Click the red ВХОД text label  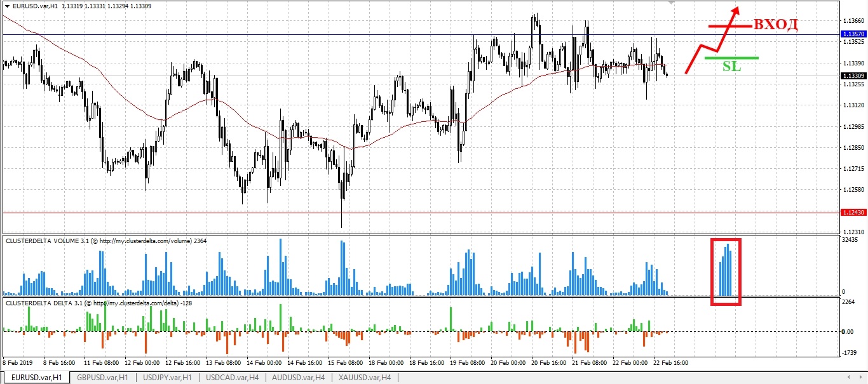(775, 25)
